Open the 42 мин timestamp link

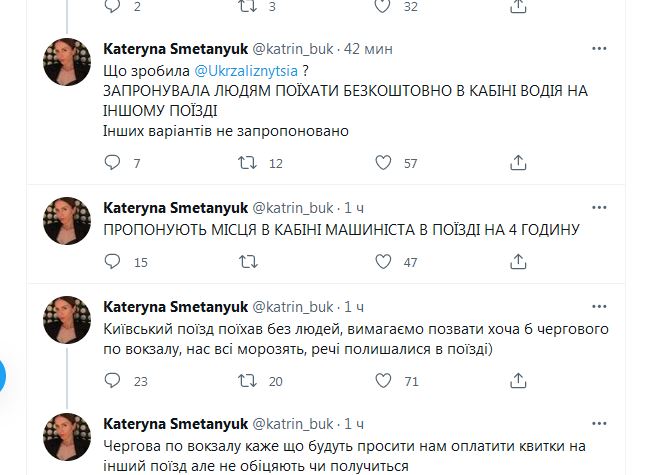point(367,49)
